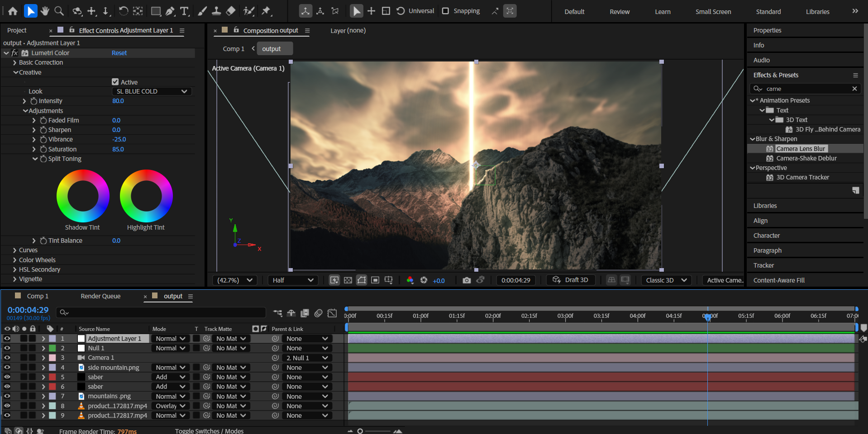
Task: Hide the side mountain.png layer
Action: 7,368
